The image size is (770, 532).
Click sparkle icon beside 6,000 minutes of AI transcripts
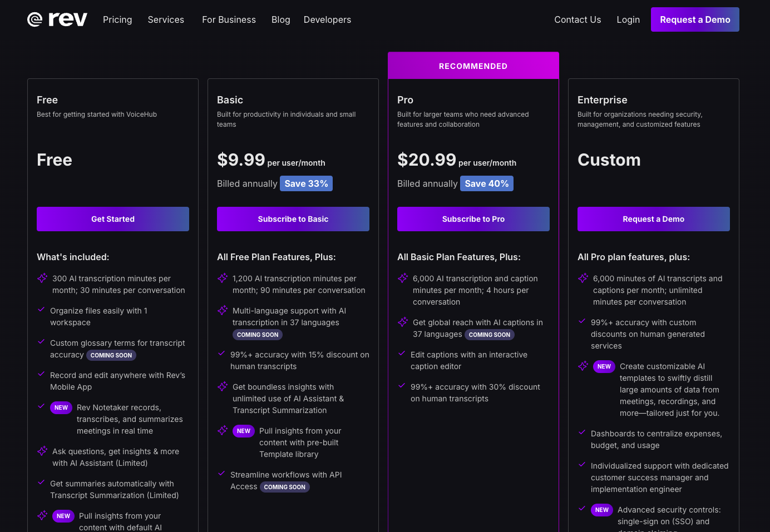pyautogui.click(x=583, y=278)
